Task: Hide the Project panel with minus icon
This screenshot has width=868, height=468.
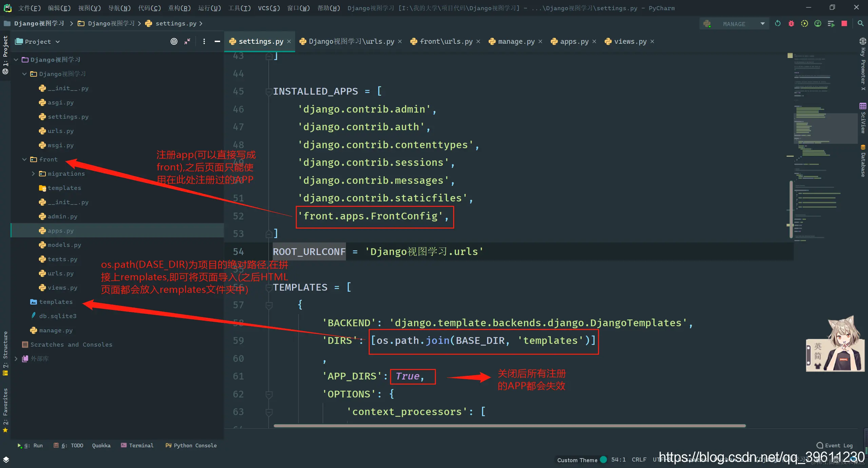Action: pos(217,41)
